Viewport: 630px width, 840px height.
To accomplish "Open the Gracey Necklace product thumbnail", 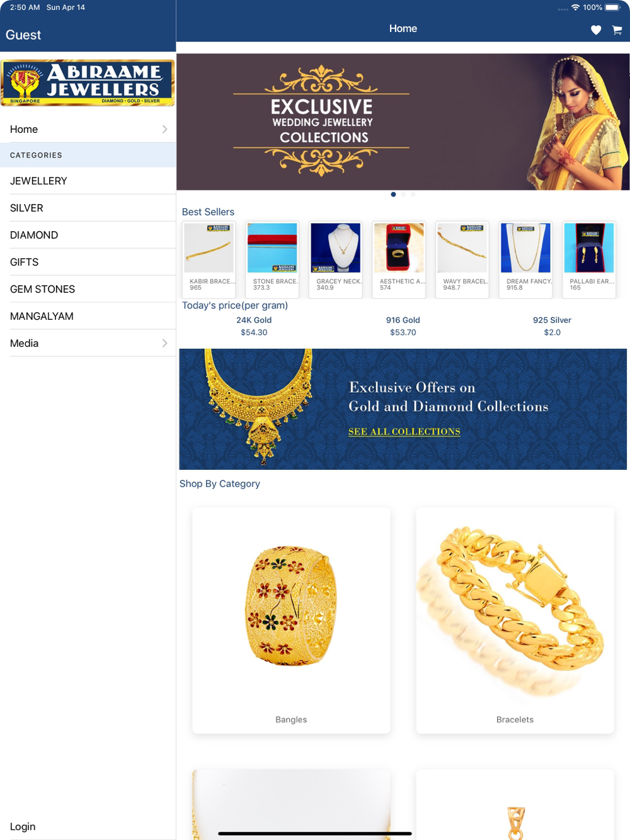I will (x=336, y=259).
